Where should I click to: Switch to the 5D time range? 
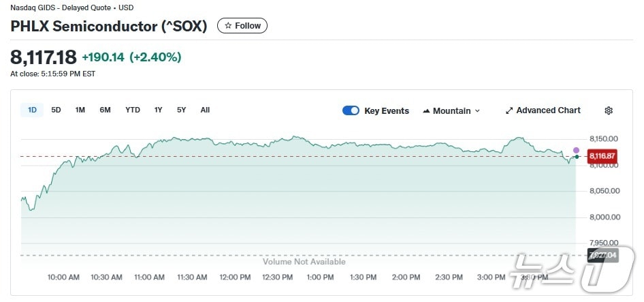pos(56,110)
